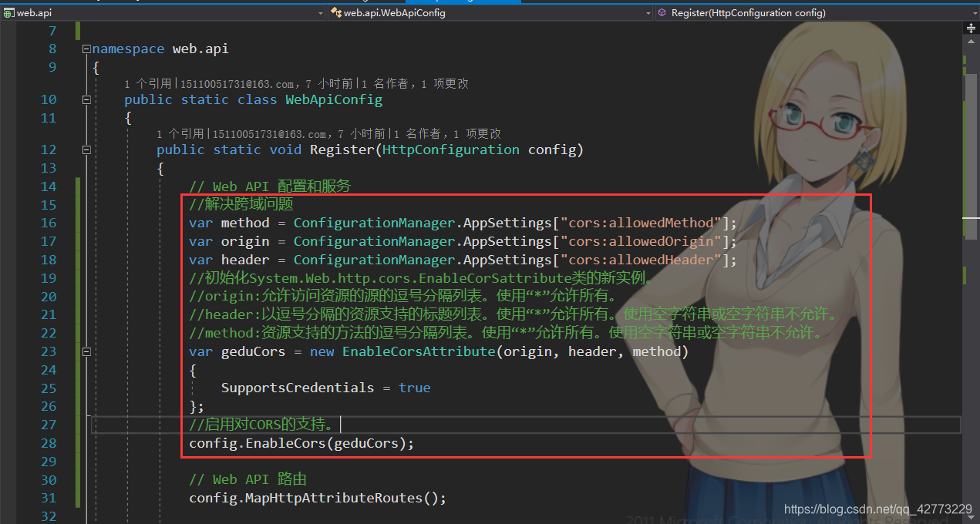Click line number 27 in the margin
Viewport: 980px width, 524px height.
[49, 425]
